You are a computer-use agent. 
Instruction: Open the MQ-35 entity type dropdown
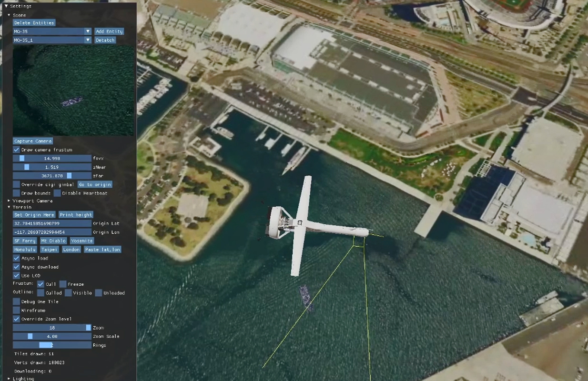tap(88, 31)
